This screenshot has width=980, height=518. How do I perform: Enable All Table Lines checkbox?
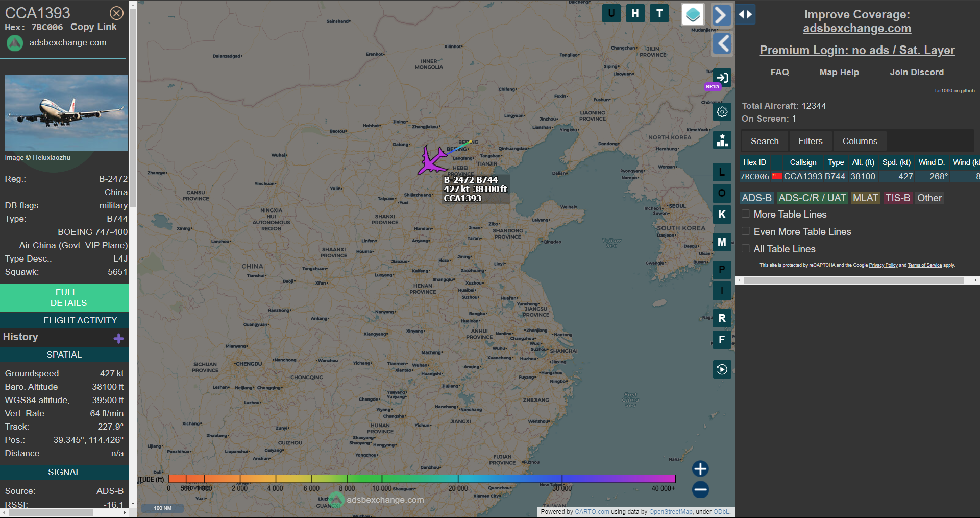pyautogui.click(x=746, y=249)
